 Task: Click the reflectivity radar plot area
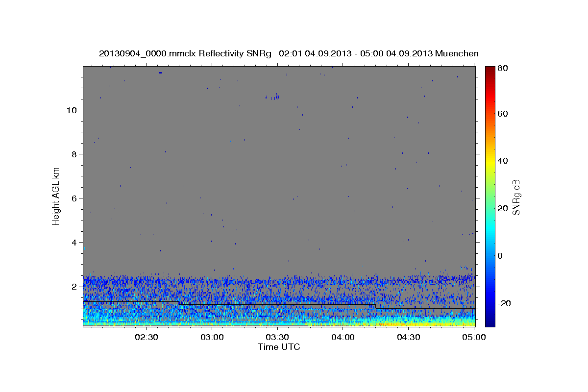coord(279,196)
